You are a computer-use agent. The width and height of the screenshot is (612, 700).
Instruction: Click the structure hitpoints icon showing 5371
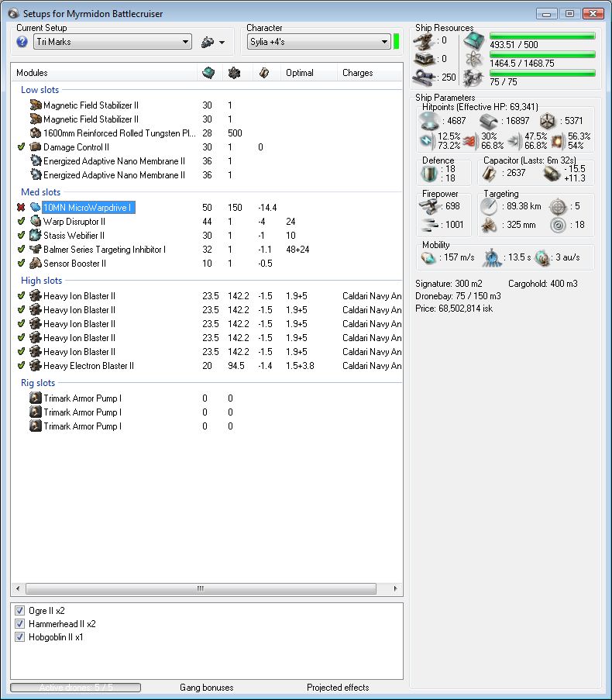point(548,121)
